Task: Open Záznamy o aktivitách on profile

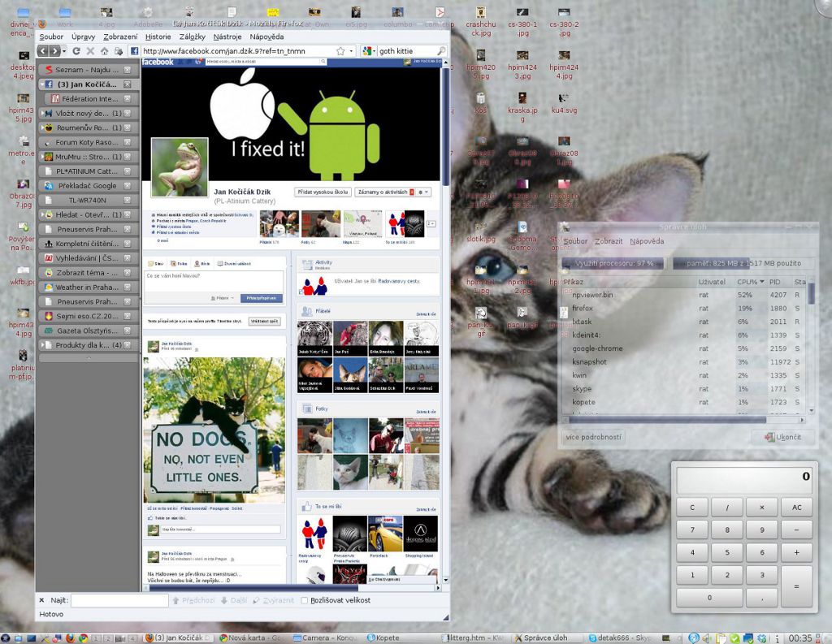Action: (x=385, y=192)
